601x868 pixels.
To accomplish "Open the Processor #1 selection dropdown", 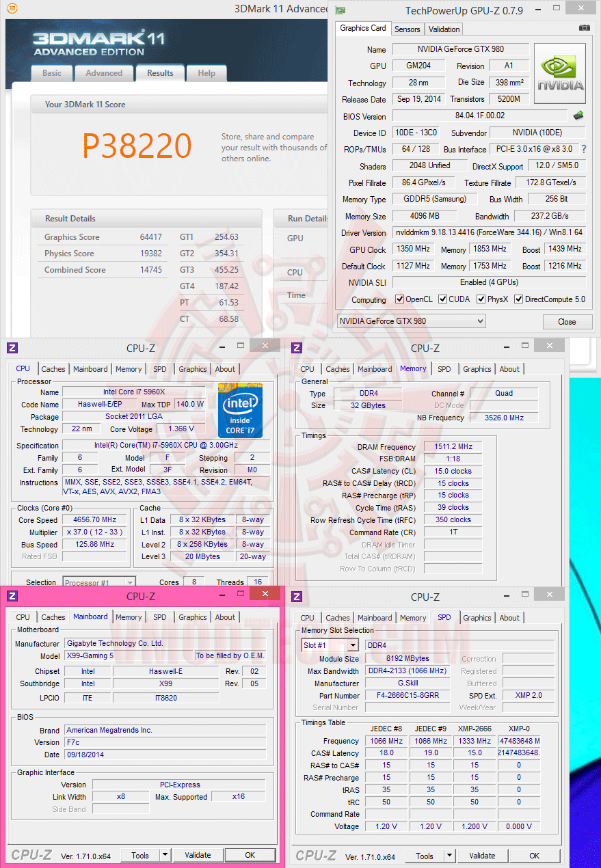I will (x=99, y=582).
